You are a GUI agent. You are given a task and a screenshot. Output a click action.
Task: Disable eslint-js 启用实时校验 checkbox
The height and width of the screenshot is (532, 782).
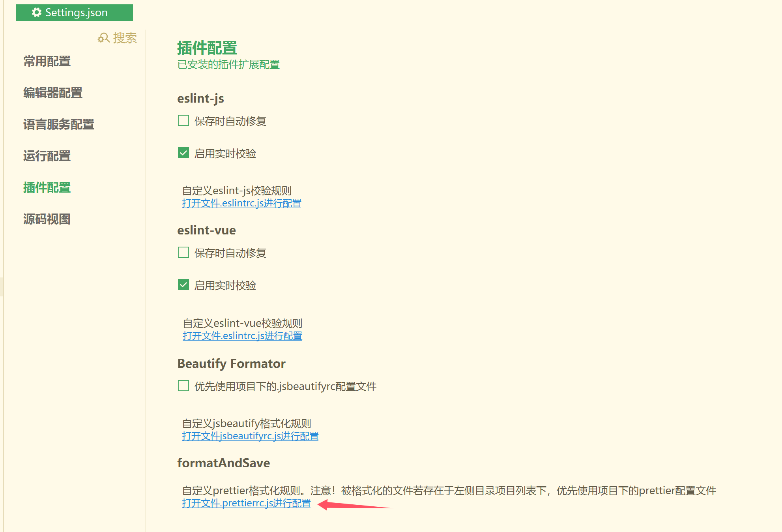click(183, 153)
